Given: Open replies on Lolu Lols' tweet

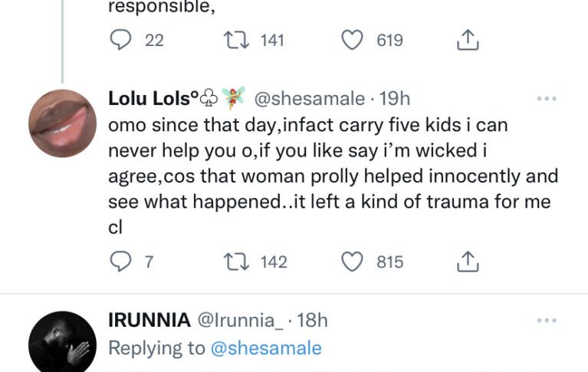Looking at the screenshot, I should (121, 262).
